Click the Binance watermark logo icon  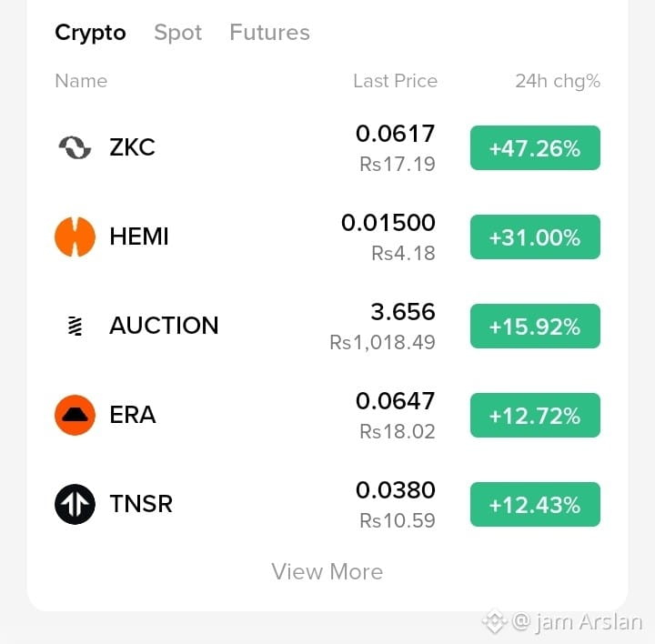click(495, 622)
